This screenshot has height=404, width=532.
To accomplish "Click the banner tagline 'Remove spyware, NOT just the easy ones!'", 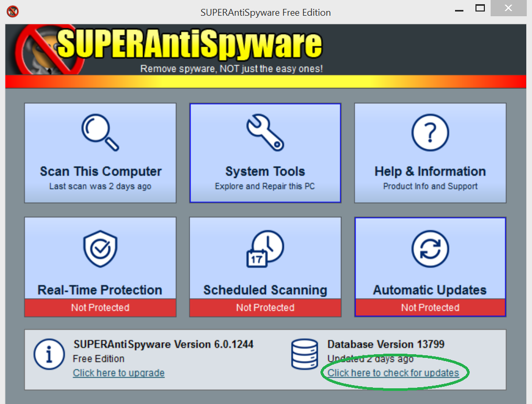I will pos(231,69).
